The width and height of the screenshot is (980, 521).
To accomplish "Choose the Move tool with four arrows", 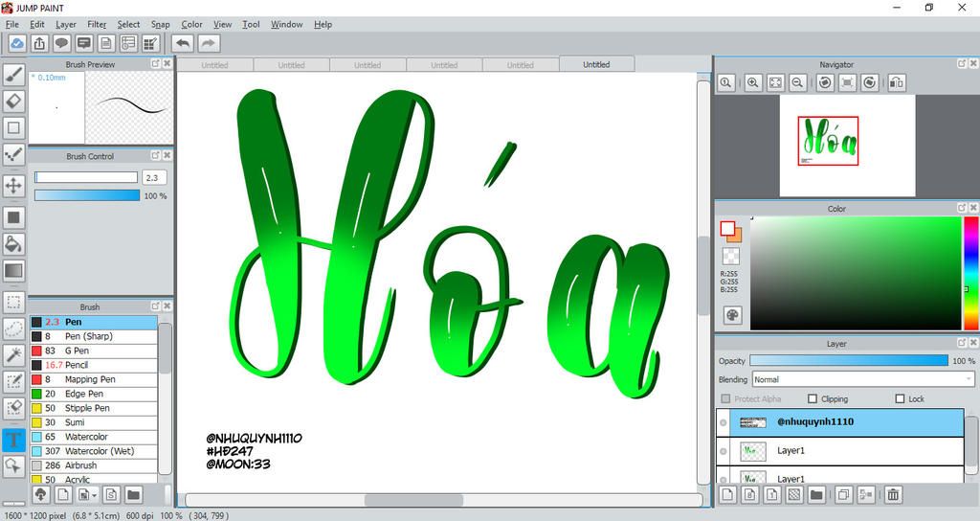I will [x=13, y=186].
